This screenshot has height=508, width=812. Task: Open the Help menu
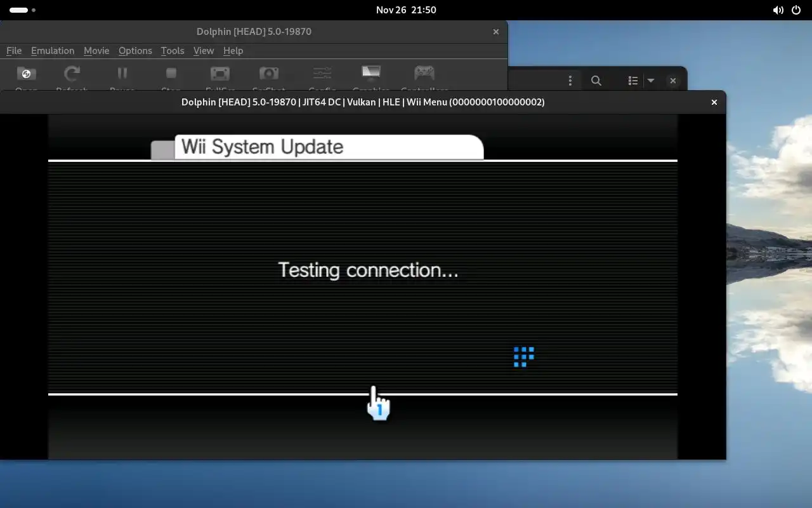pos(233,51)
